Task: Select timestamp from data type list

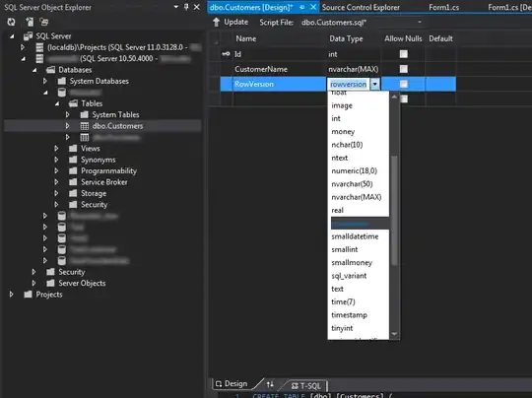Action: (x=349, y=315)
